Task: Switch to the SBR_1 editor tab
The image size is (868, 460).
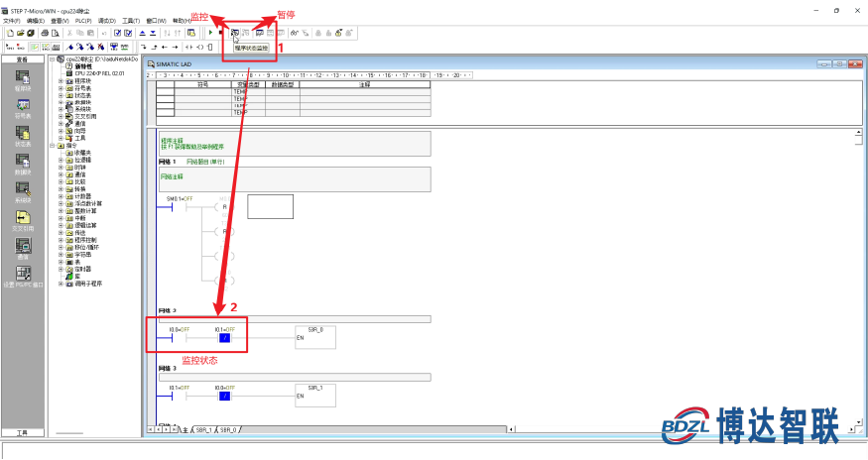Action: pyautogui.click(x=203, y=429)
